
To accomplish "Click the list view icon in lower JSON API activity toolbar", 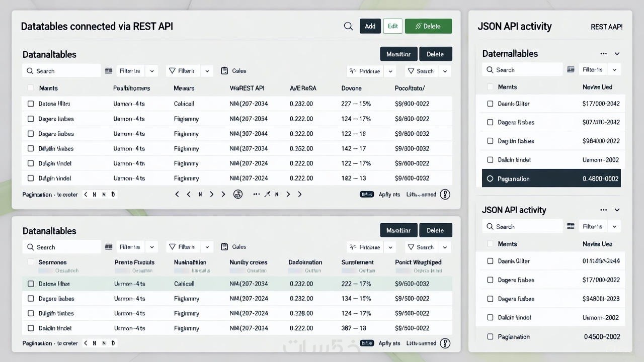I will 571,226.
